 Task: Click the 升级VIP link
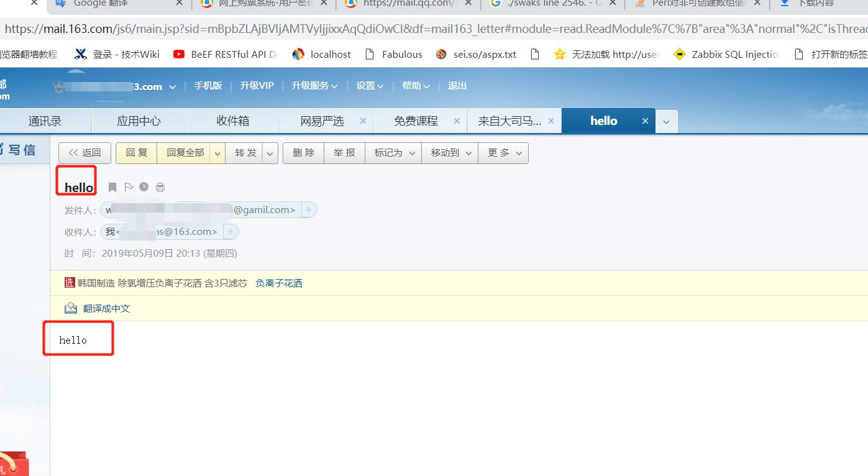click(x=257, y=86)
